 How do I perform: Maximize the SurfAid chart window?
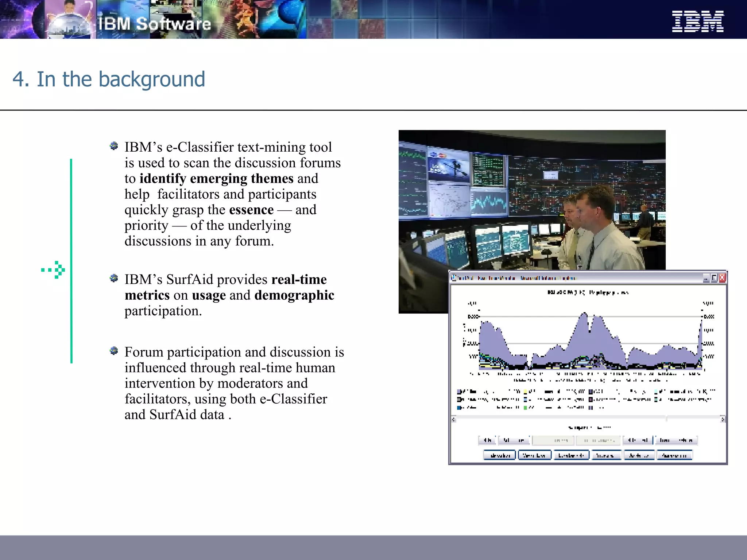[714, 278]
